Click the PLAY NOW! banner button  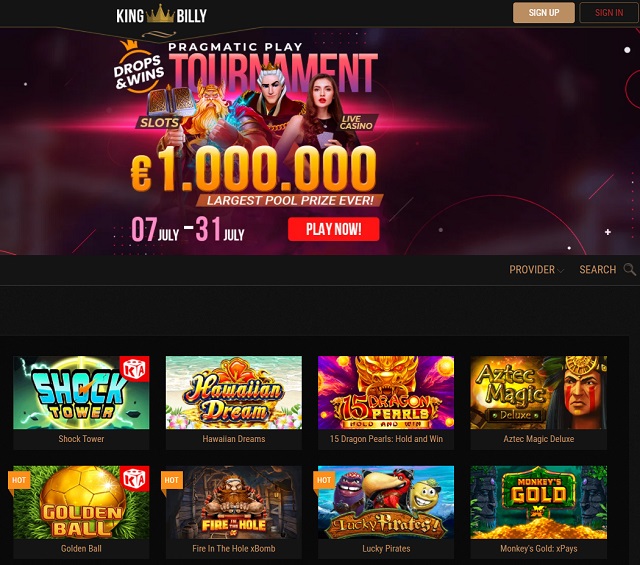(333, 229)
